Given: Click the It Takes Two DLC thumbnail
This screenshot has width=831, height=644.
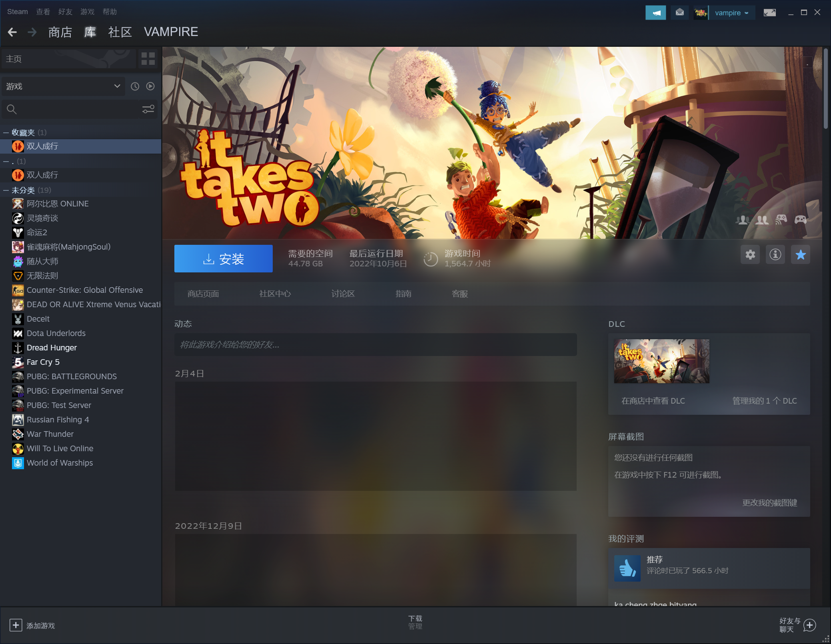Looking at the screenshot, I should [662, 361].
